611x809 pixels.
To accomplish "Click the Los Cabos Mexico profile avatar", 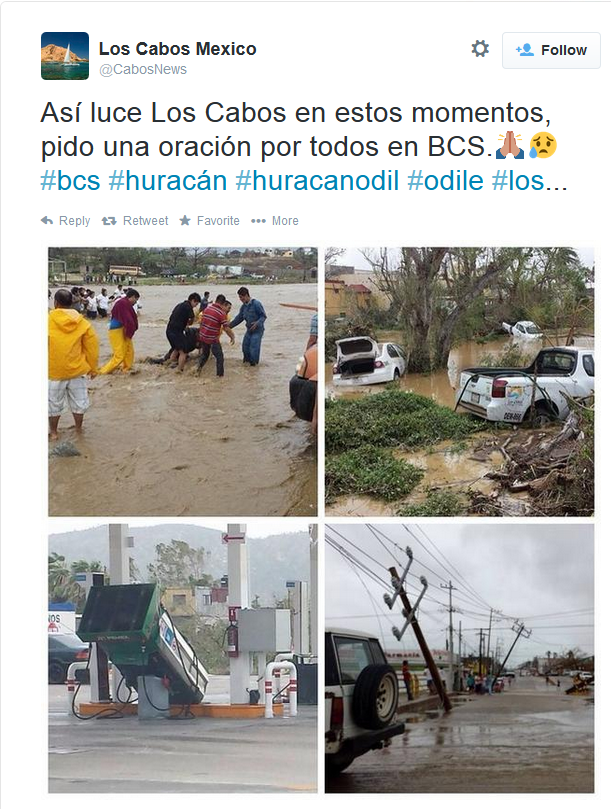I will click(x=65, y=56).
